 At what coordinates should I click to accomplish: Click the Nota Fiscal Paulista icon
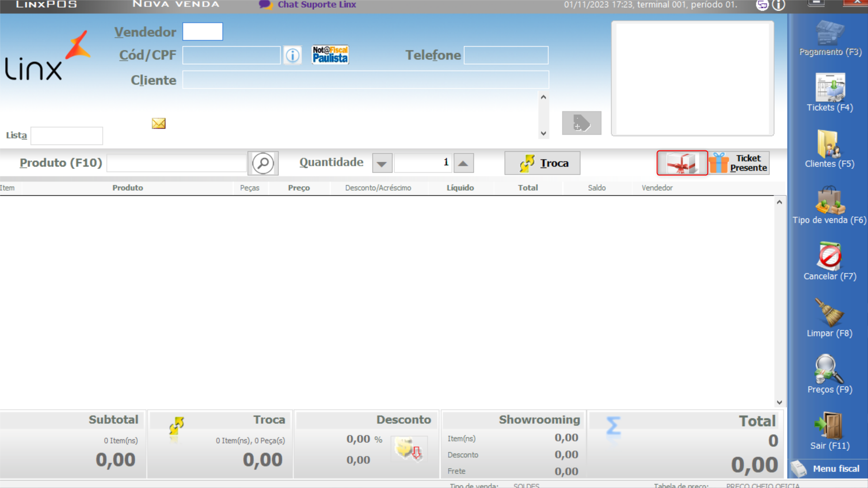[330, 55]
